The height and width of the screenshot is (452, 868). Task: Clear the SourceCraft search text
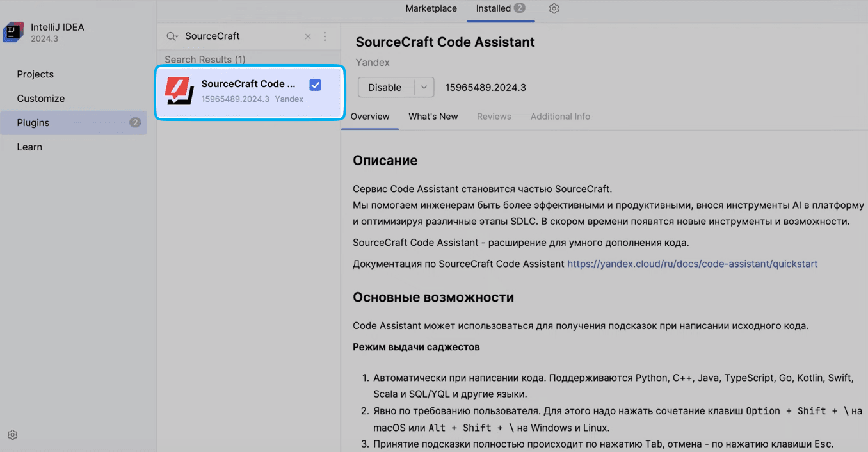point(308,36)
